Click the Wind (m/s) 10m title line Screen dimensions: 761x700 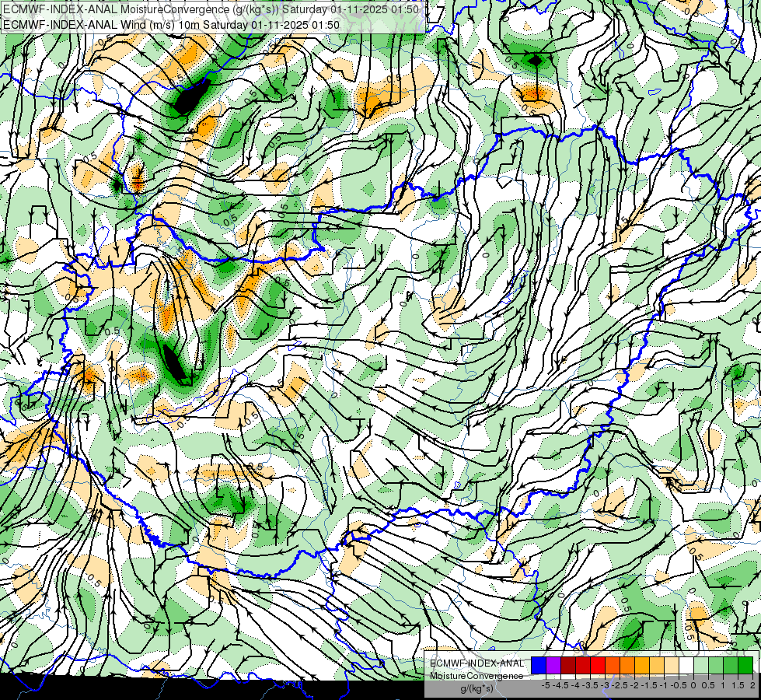click(171, 25)
